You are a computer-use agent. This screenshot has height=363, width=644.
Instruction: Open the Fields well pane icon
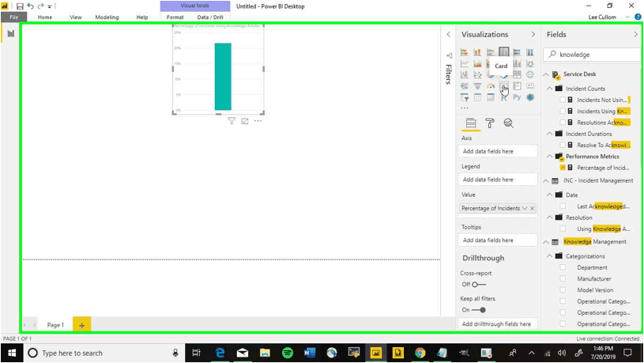471,123
